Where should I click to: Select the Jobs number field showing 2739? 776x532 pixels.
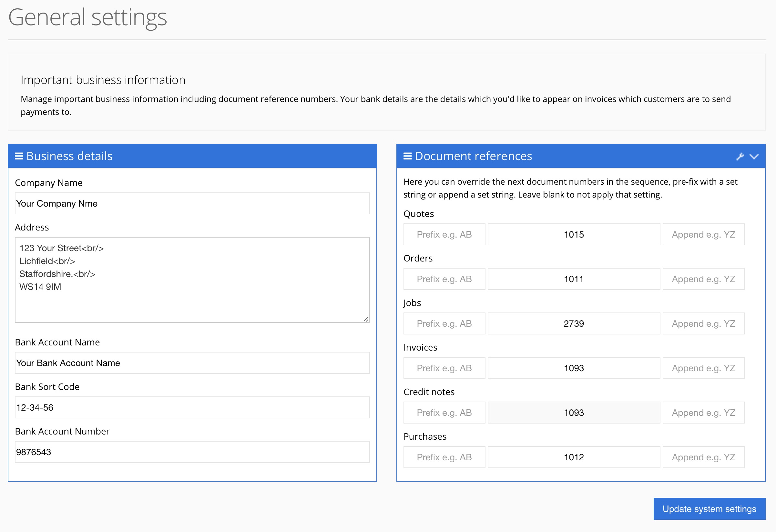pos(573,323)
